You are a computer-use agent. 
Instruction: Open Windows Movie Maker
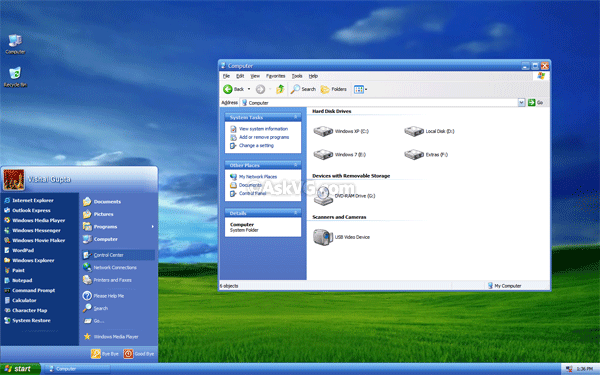click(x=34, y=240)
